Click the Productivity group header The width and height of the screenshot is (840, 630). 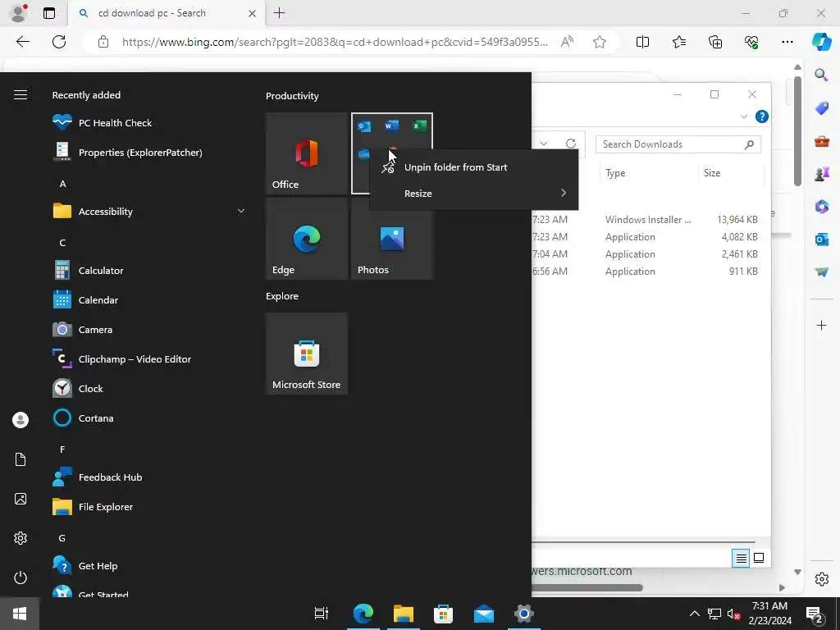tap(292, 96)
